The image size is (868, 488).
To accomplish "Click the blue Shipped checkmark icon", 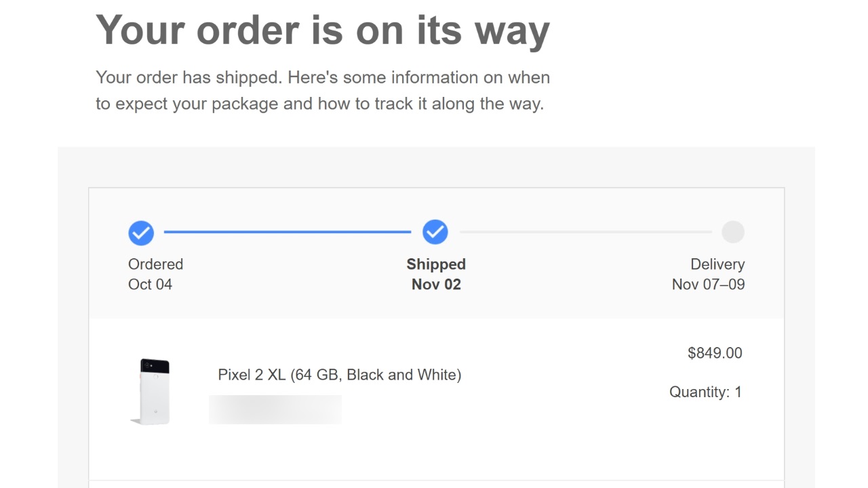I will point(435,232).
